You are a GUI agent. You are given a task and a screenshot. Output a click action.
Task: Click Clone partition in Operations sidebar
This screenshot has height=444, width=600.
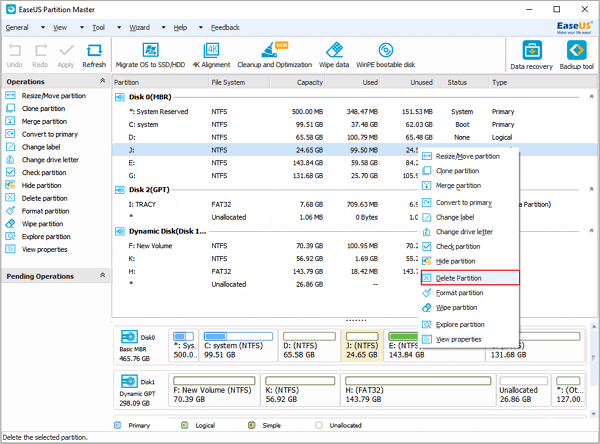36,109
